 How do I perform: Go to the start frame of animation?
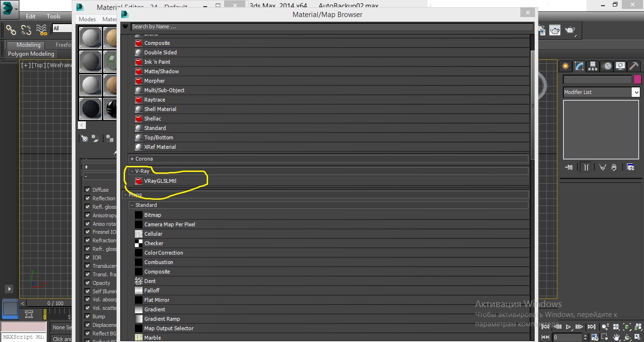(546, 327)
